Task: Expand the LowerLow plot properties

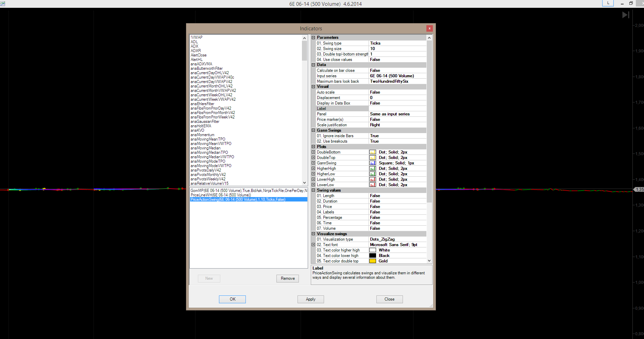Action: click(313, 185)
